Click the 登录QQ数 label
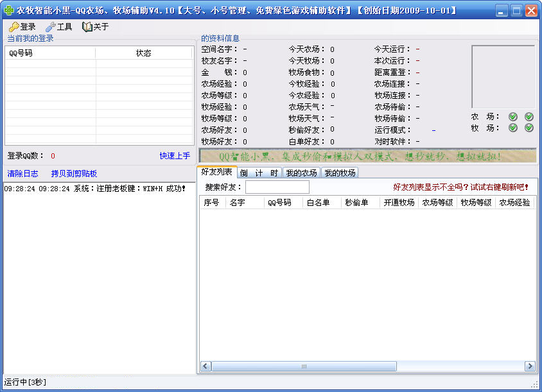The width and height of the screenshot is (542, 392). 26,156
